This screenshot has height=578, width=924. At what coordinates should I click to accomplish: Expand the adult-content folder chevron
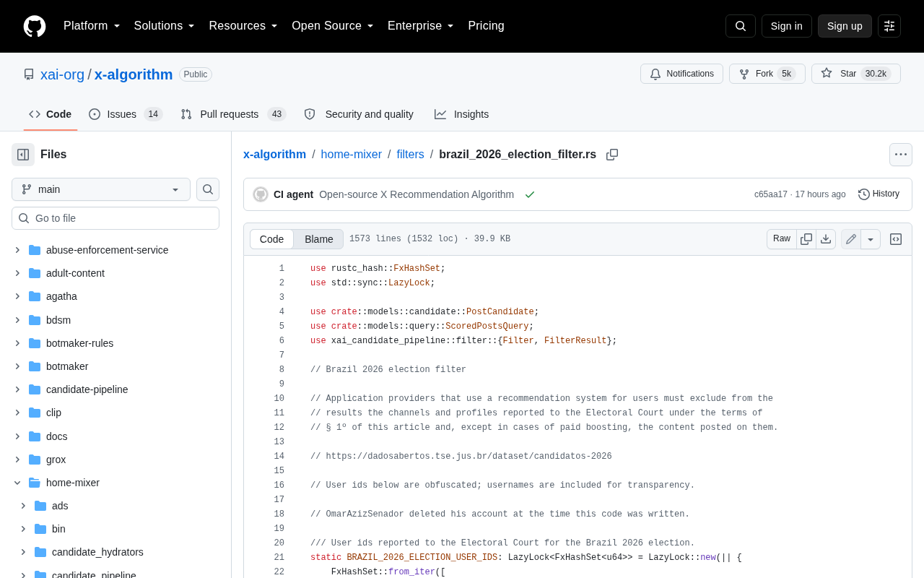pos(17,273)
